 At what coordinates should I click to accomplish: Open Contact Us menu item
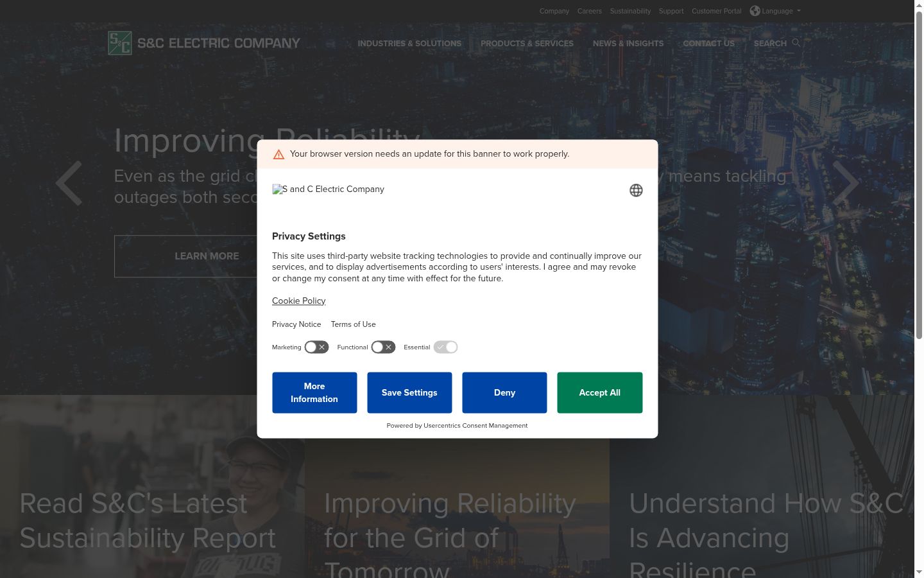[x=708, y=44]
